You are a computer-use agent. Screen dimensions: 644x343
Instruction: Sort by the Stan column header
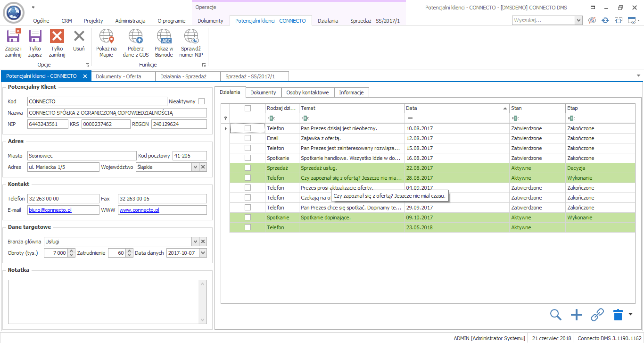(537, 108)
